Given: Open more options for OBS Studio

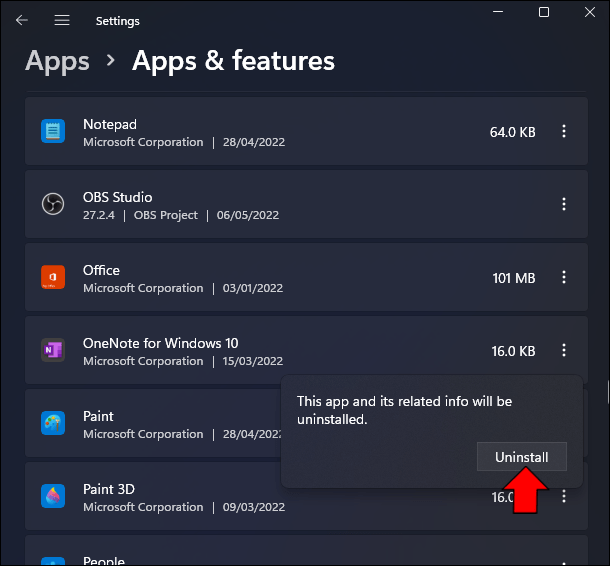Looking at the screenshot, I should point(564,204).
